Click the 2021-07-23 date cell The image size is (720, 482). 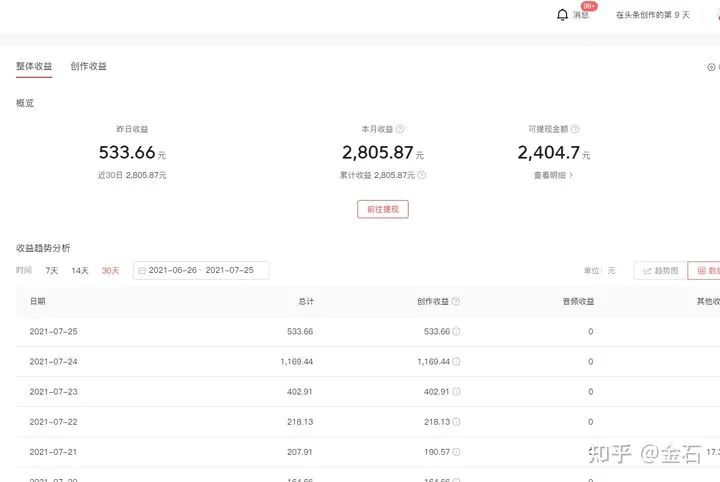pyautogui.click(x=53, y=392)
